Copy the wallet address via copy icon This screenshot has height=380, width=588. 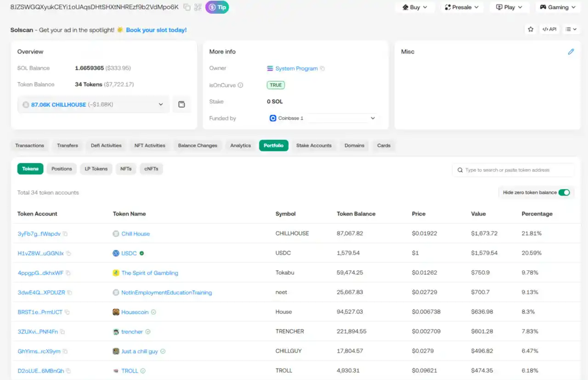pyautogui.click(x=187, y=7)
